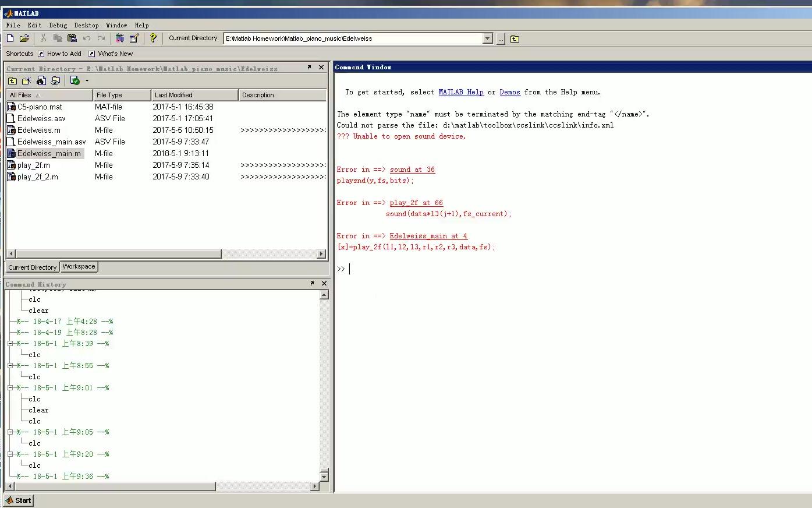Follow the 'sound at 36' error link
The image size is (812, 508).
pyautogui.click(x=412, y=170)
